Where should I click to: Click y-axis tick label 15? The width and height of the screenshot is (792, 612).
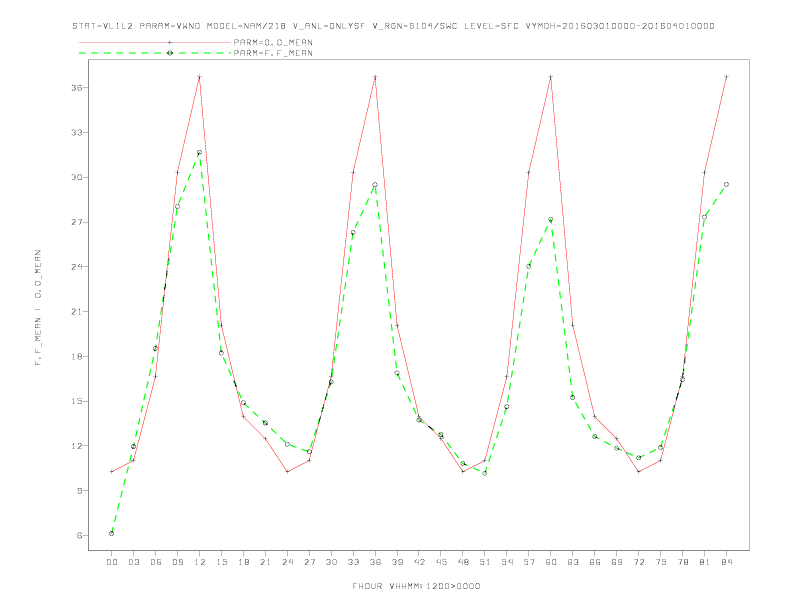(x=77, y=401)
